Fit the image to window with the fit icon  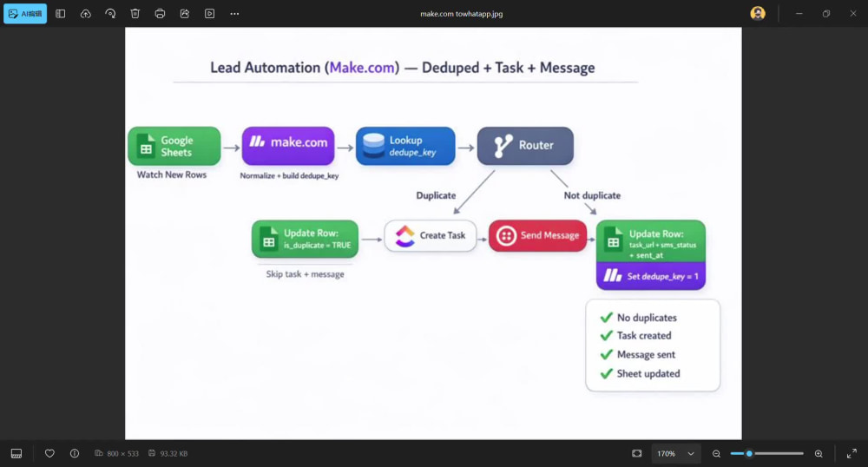point(636,453)
